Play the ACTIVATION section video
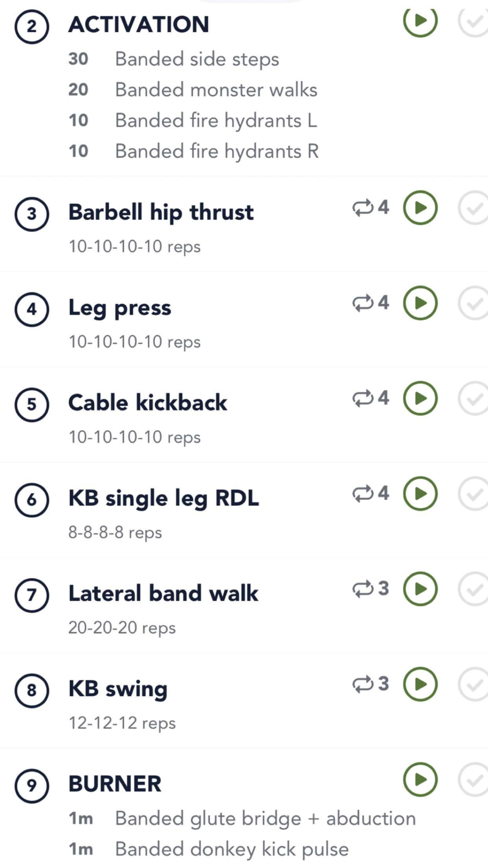Image resolution: width=488 pixels, height=868 pixels. 420,21
